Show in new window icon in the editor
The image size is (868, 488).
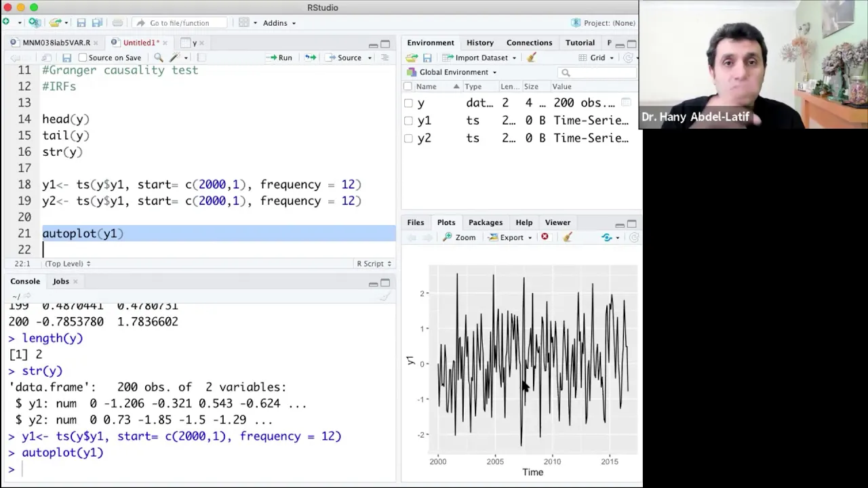click(x=46, y=58)
